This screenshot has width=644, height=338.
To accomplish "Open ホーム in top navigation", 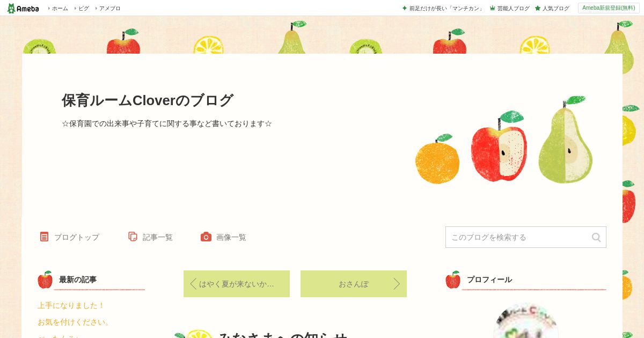I will tap(60, 8).
